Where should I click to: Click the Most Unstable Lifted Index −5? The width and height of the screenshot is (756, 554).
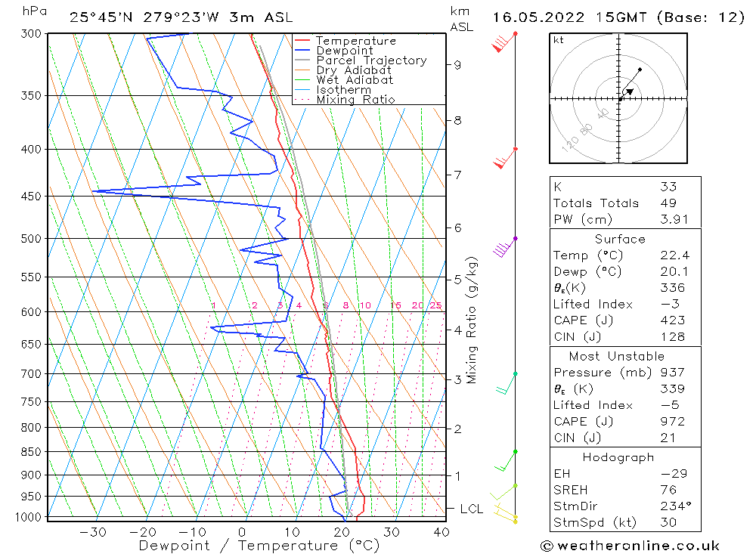(x=671, y=406)
